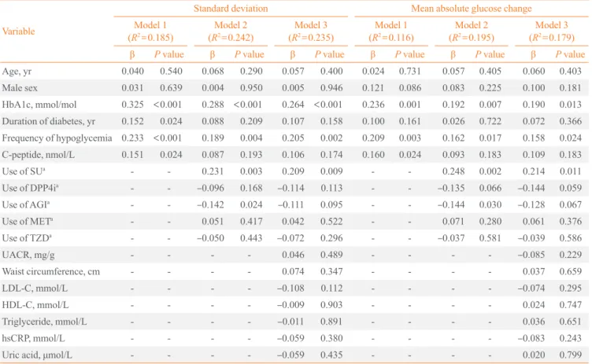This screenshot has width=592, height=364.
Task: Select the 0.540 value in Age row
Action: pos(171,72)
